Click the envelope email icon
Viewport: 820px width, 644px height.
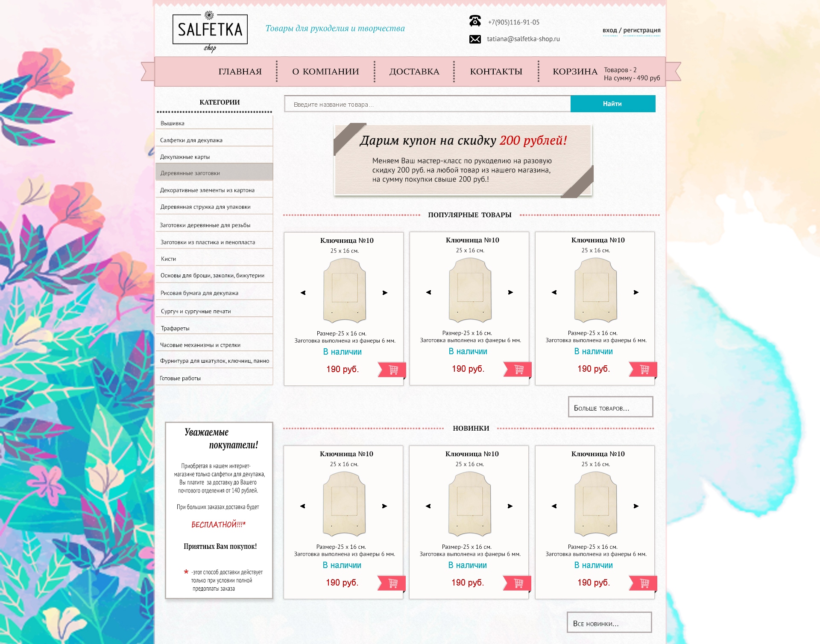[475, 39]
